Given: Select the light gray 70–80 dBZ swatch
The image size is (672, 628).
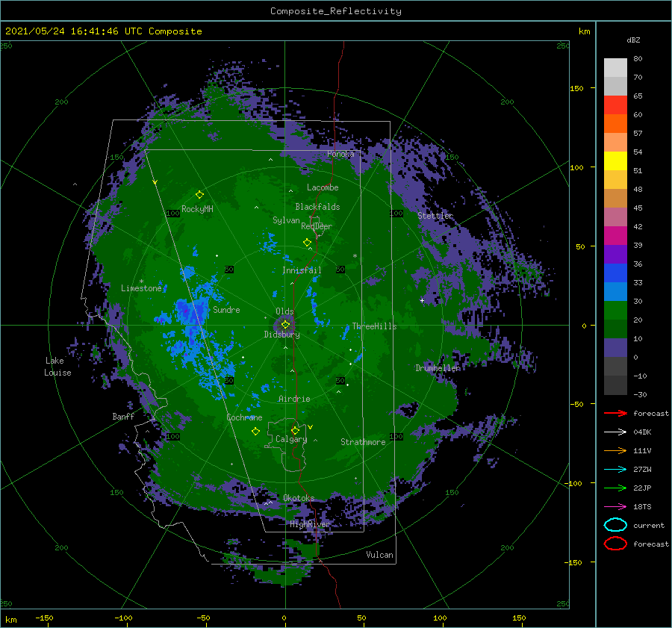Looking at the screenshot, I should point(615,68).
